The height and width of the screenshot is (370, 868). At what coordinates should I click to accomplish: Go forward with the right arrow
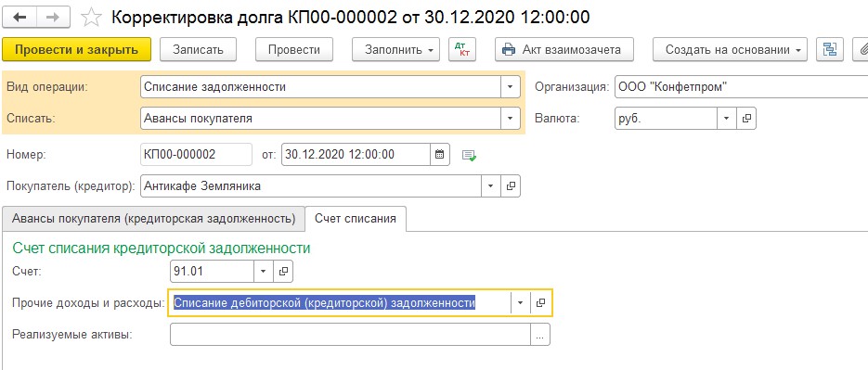tap(53, 17)
